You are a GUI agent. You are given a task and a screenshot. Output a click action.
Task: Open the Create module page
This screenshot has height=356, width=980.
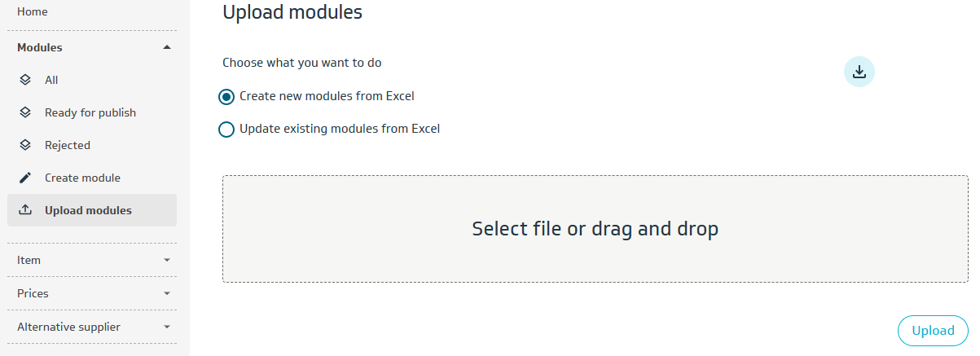pyautogui.click(x=82, y=178)
